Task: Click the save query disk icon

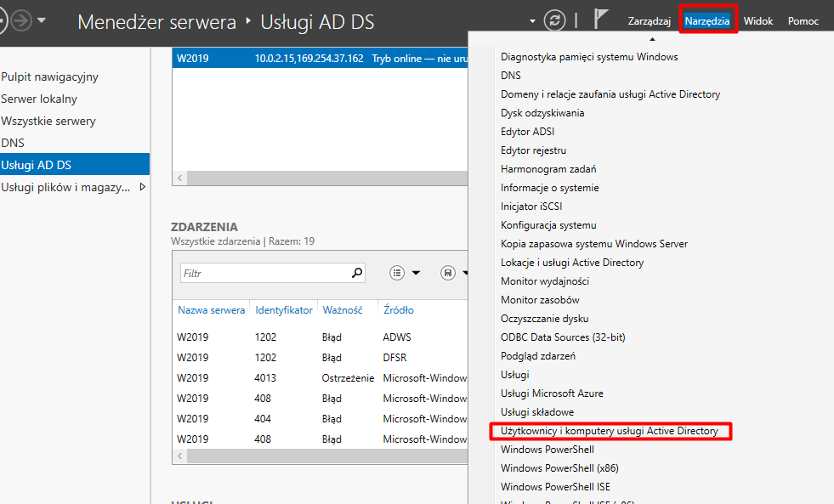Action: [448, 273]
